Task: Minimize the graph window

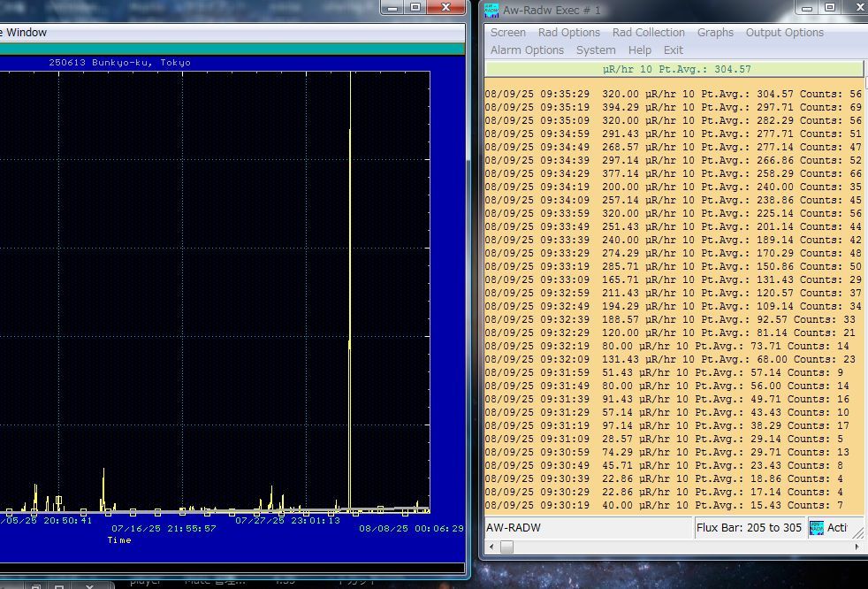Action: click(x=392, y=8)
